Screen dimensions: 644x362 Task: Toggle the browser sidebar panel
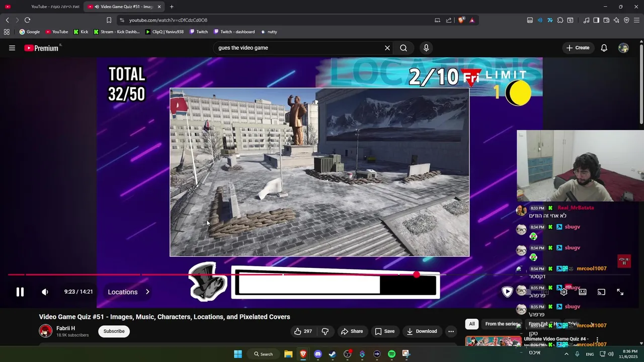[x=596, y=20]
